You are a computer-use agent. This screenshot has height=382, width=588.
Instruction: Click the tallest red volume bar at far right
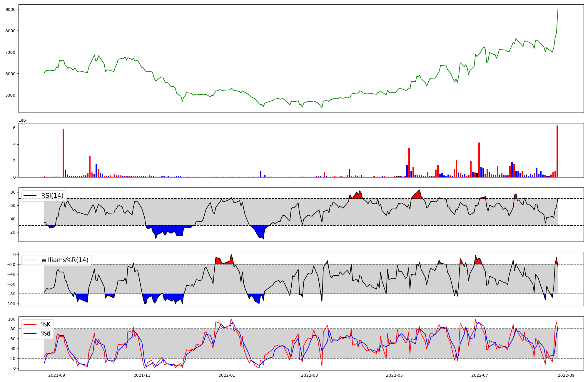click(557, 151)
